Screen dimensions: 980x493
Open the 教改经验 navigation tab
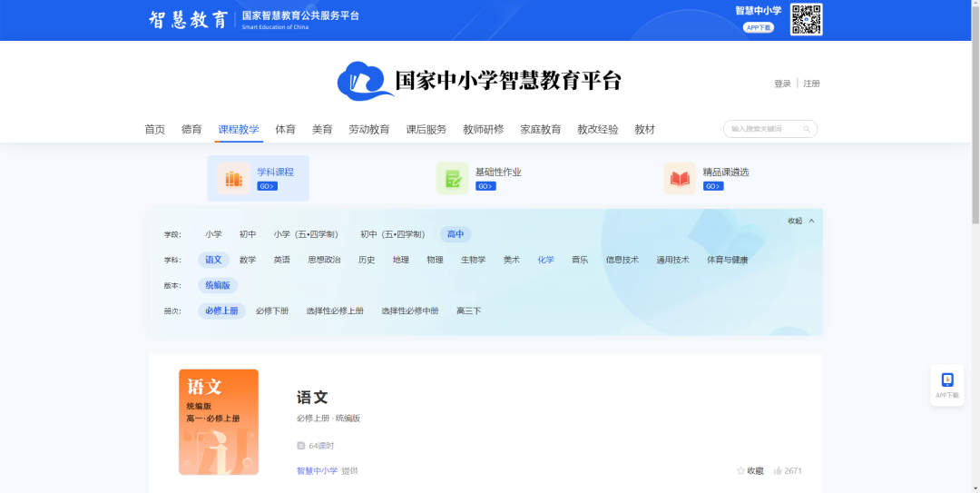coord(597,130)
